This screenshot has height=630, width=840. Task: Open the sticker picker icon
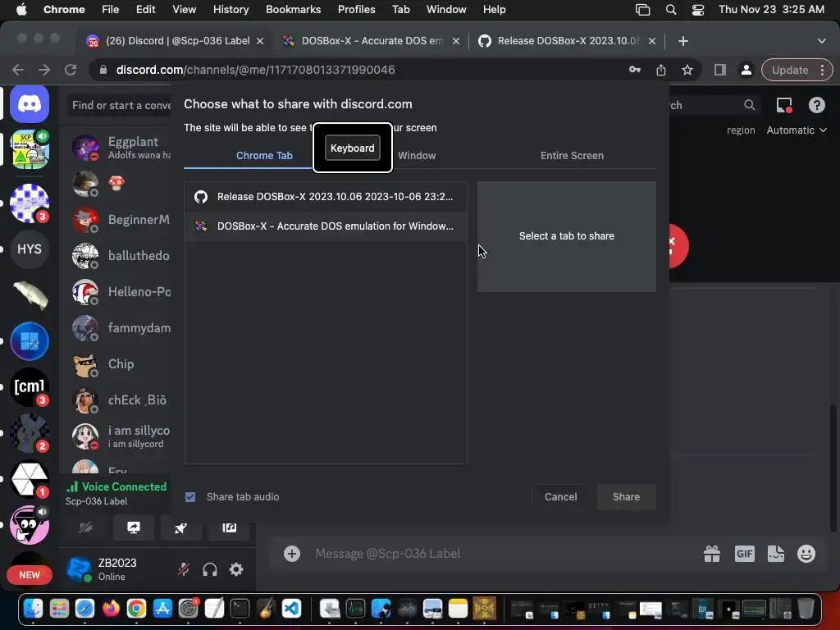click(776, 554)
